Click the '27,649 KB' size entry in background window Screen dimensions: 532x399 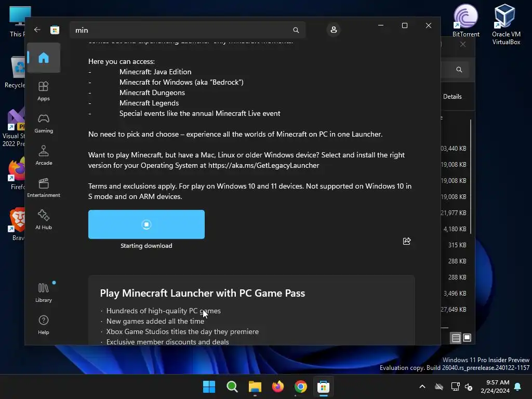(454, 310)
